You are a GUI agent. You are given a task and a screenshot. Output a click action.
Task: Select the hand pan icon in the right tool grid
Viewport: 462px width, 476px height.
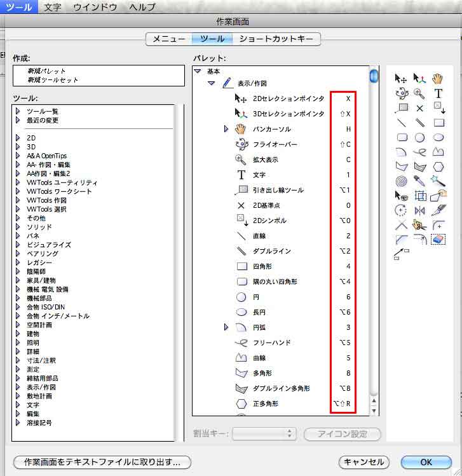click(x=438, y=78)
